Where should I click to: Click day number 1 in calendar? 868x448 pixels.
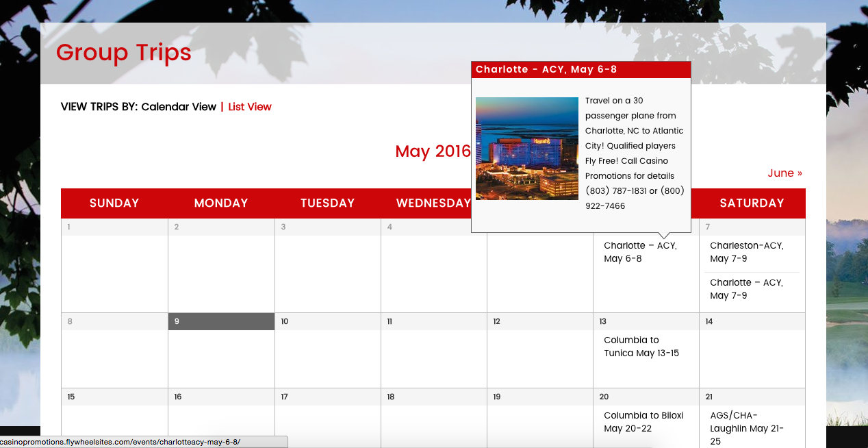tap(69, 227)
